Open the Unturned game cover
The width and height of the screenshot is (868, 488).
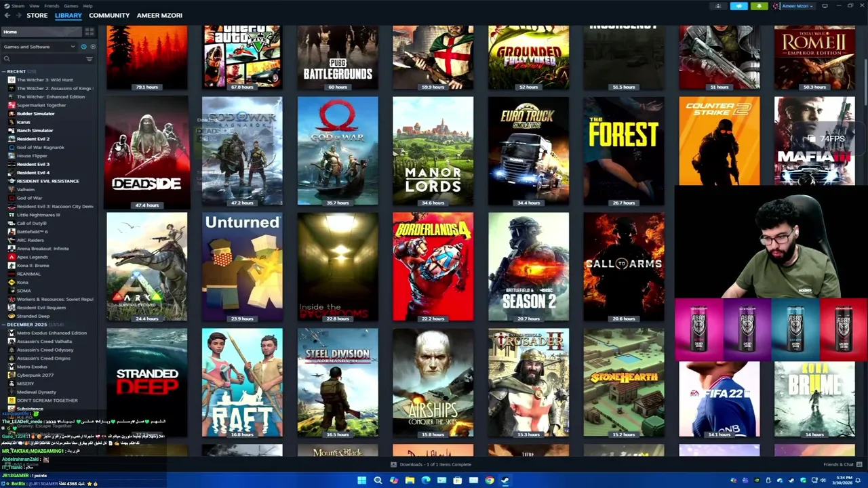pos(242,266)
